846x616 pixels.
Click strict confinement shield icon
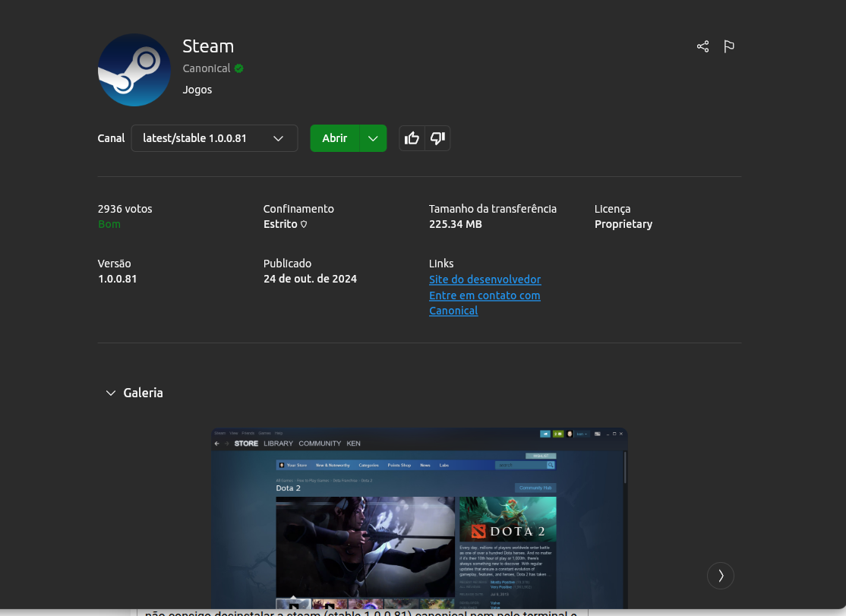[304, 224]
